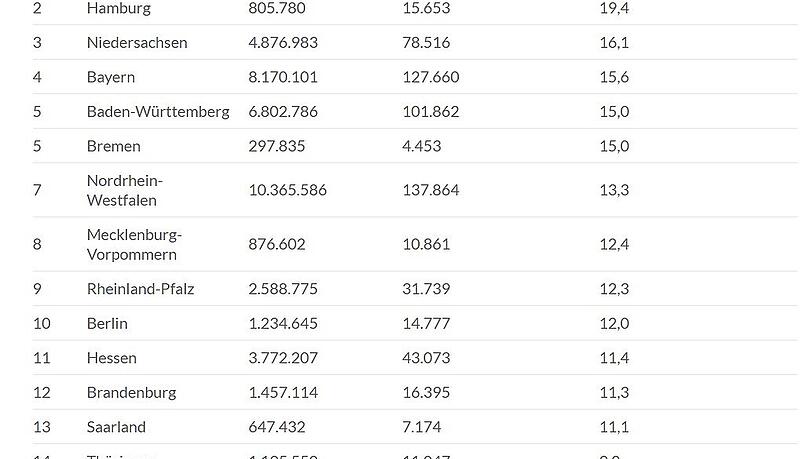
Task: Click the Bayern state name
Action: (x=111, y=77)
